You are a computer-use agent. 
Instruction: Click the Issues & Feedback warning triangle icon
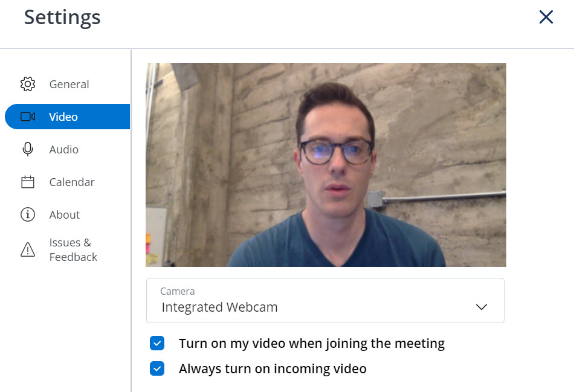(28, 249)
